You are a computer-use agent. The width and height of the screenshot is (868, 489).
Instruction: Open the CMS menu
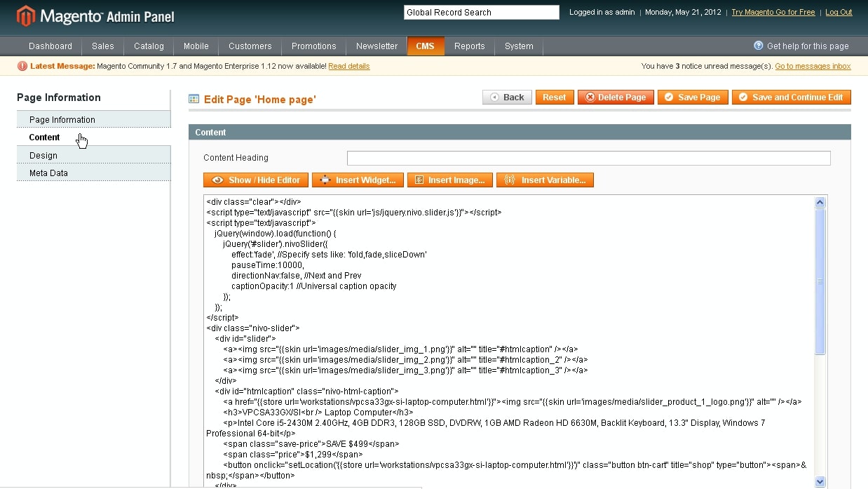point(425,46)
